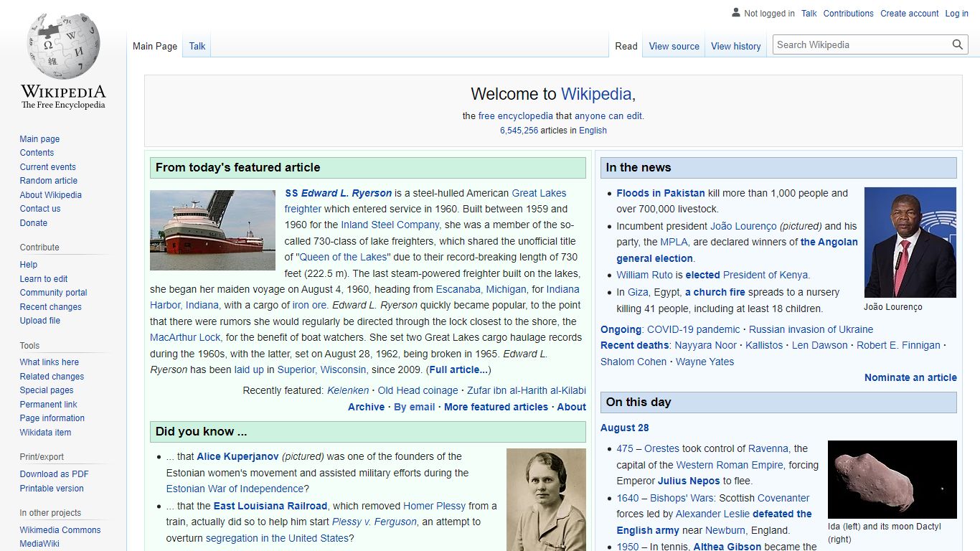View Recent changes
Screen dimensions: 980x551
[51, 307]
